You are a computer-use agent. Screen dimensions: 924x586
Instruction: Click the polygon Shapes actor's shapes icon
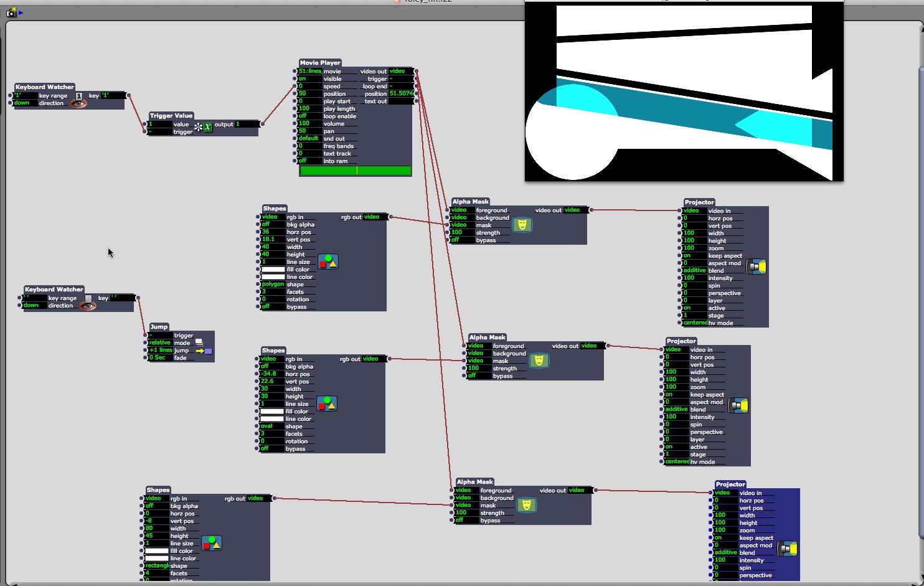coord(328,262)
